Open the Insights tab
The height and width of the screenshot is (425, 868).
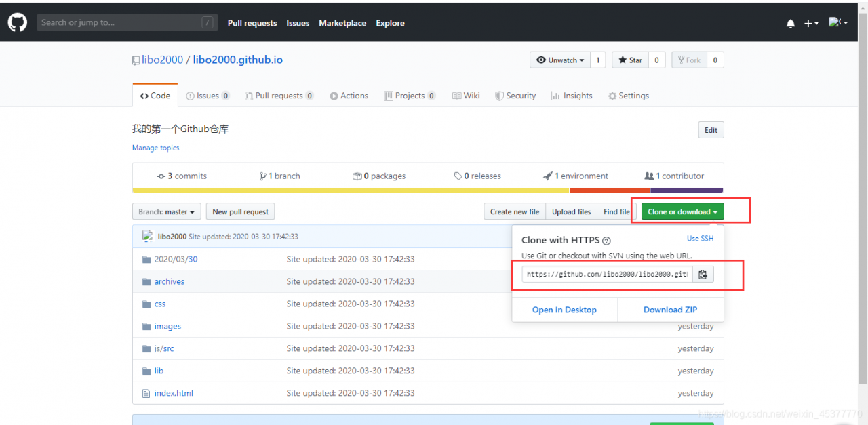572,96
